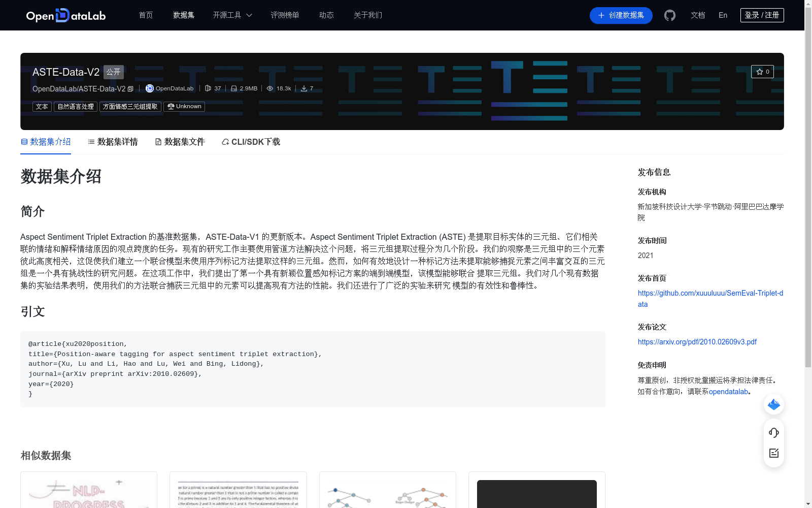Switch to the 数据集文件 tab

pyautogui.click(x=180, y=142)
